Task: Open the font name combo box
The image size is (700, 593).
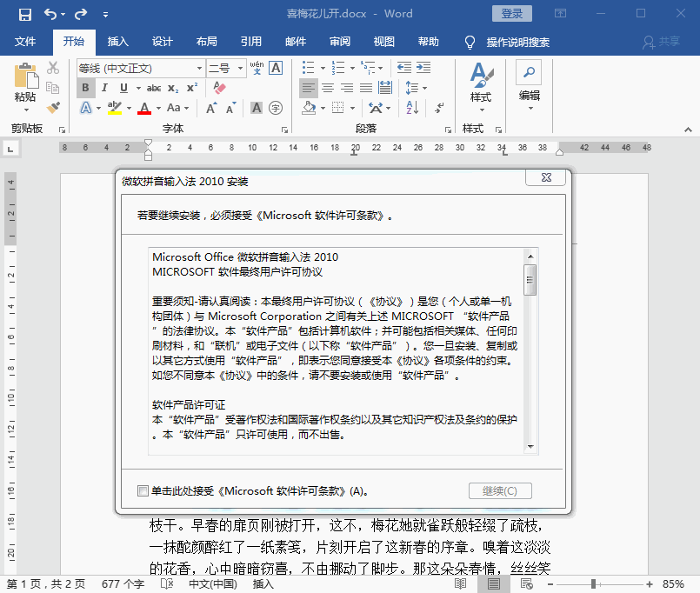Action: pos(141,69)
